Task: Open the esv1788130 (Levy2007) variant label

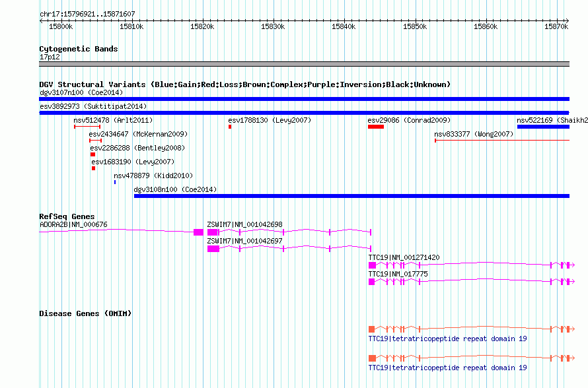Action: coord(270,120)
